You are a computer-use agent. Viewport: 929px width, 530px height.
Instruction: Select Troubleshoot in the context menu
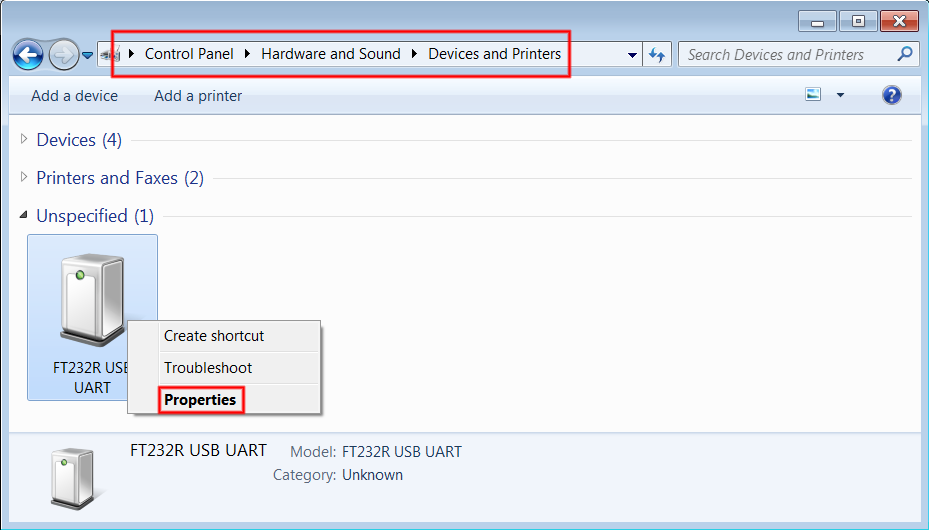point(208,368)
